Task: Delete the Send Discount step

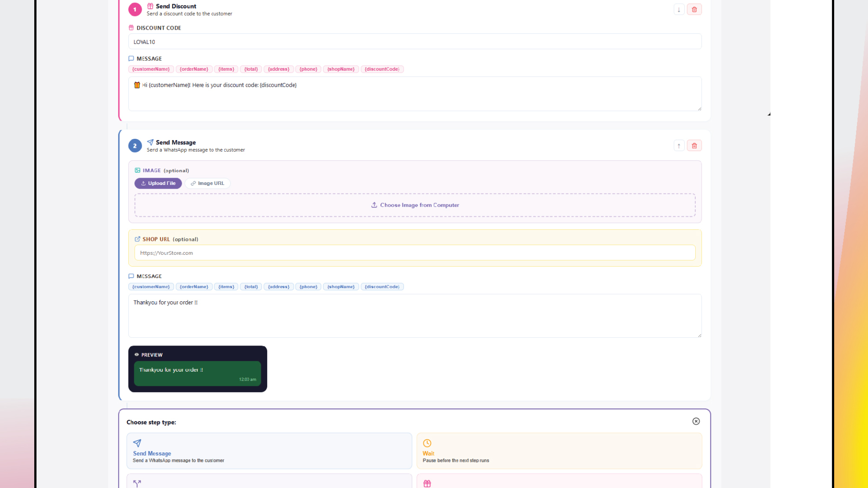Action: tap(694, 10)
